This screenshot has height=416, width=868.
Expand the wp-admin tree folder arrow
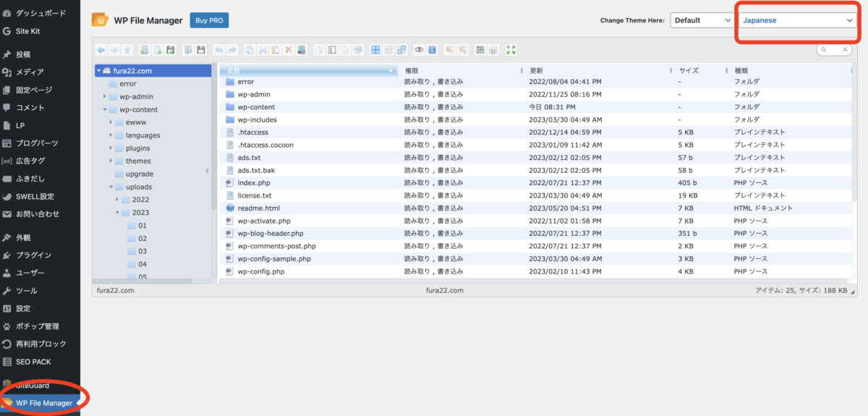tap(105, 96)
